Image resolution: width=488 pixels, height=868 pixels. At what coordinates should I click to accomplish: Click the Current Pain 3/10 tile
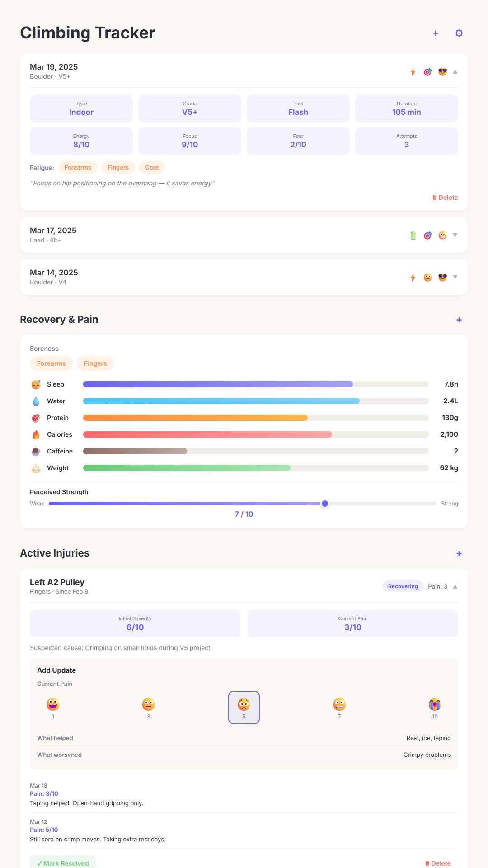click(x=353, y=623)
